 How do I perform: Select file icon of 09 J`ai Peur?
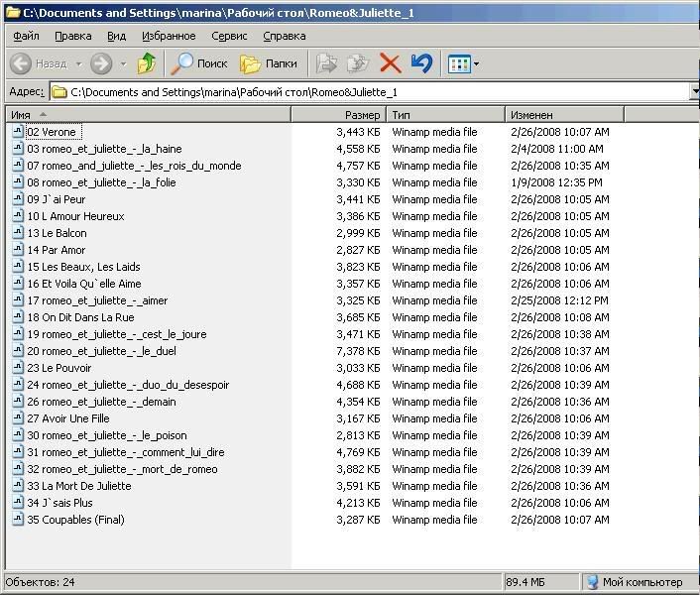click(x=18, y=199)
